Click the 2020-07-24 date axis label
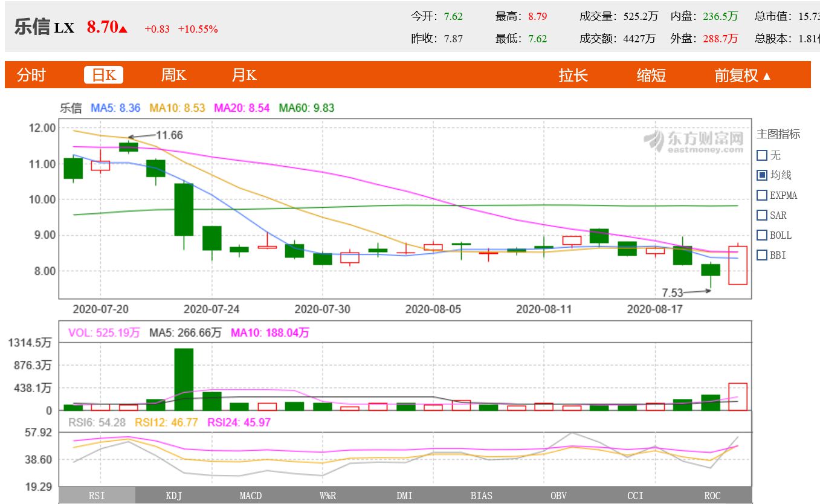820x504 pixels. tap(211, 309)
